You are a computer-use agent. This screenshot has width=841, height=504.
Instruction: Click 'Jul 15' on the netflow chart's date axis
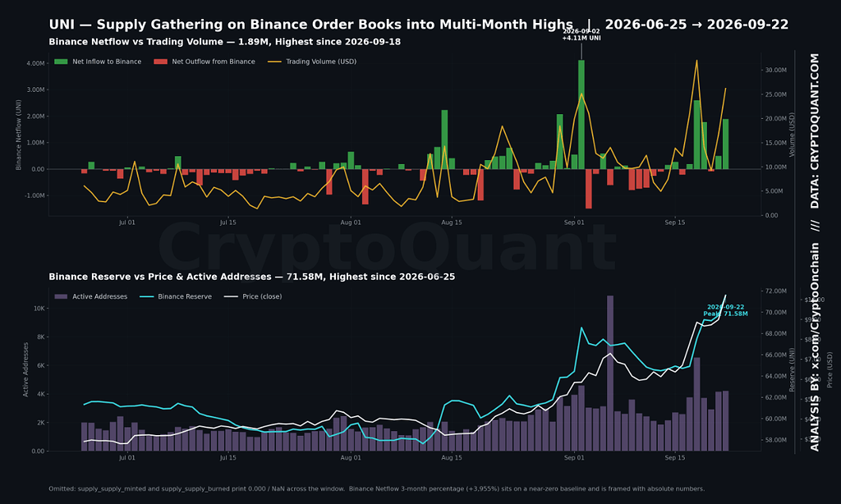(228, 222)
